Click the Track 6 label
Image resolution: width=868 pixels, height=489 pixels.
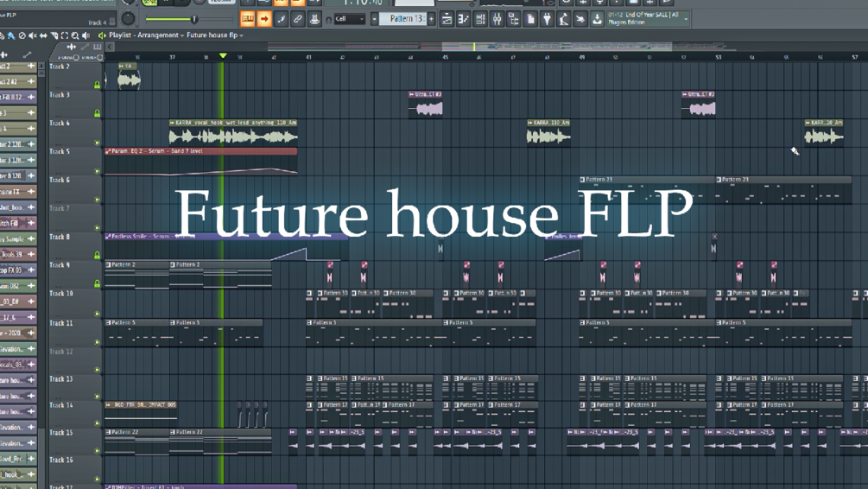tap(60, 180)
